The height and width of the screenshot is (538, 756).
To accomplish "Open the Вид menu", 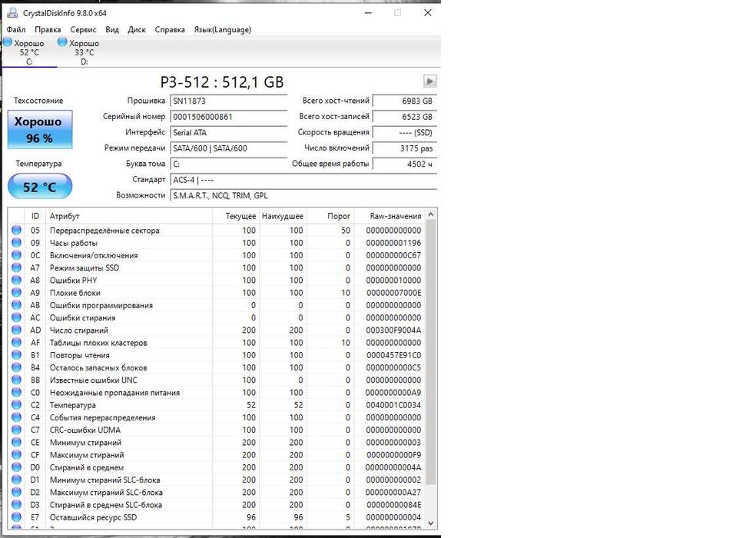I will [112, 29].
